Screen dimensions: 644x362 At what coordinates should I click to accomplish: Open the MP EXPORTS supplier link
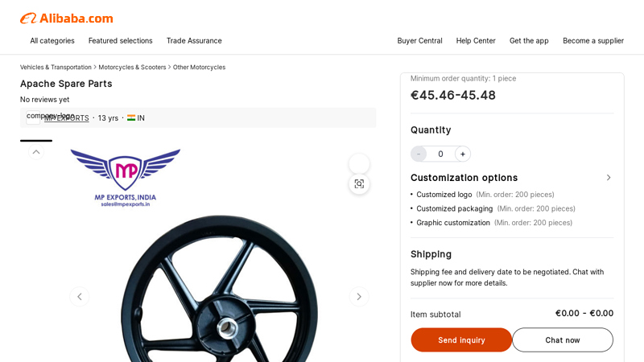click(x=67, y=118)
